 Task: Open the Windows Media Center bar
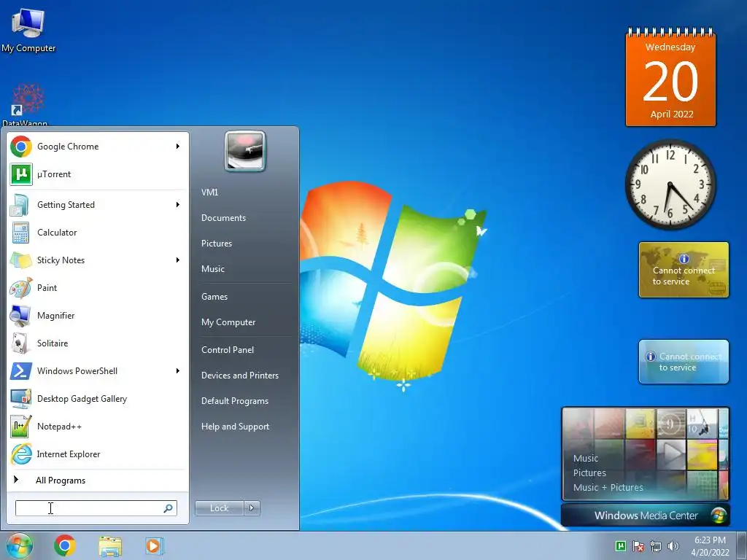[646, 516]
